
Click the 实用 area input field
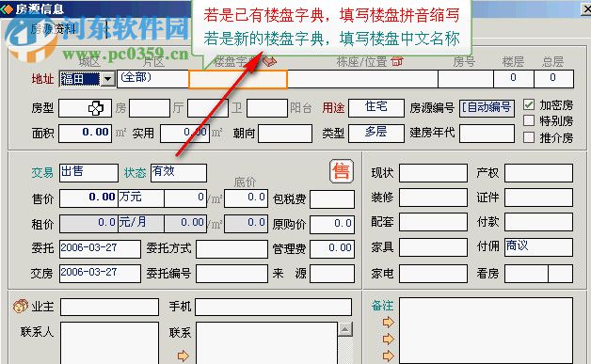pos(184,134)
